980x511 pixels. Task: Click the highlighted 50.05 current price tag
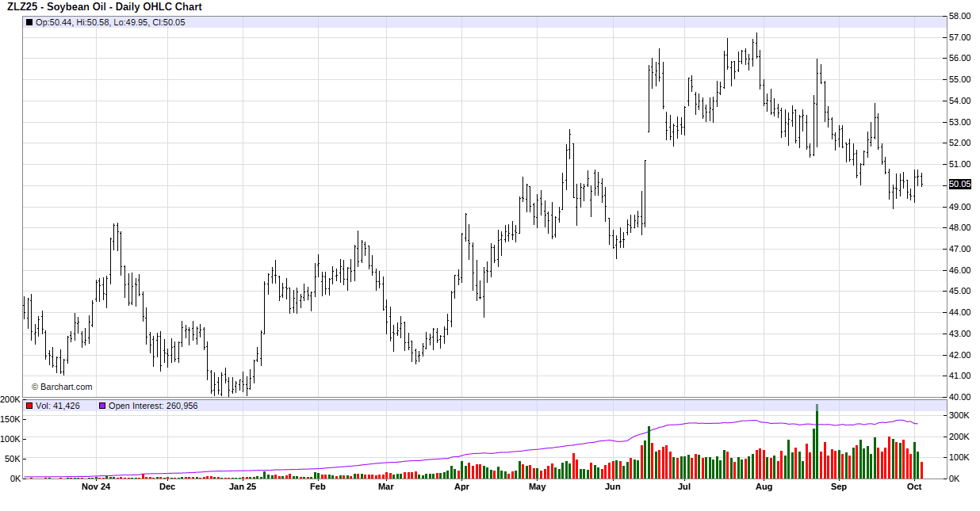tap(959, 185)
